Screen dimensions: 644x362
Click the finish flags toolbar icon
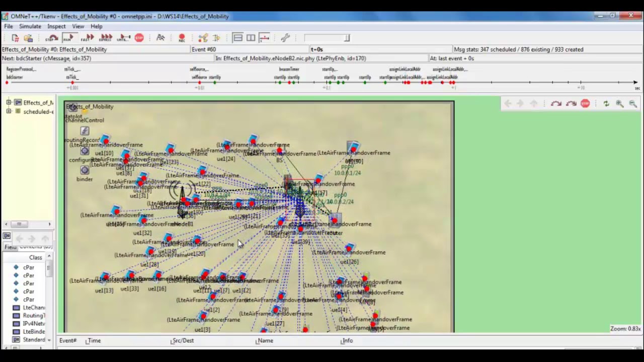(160, 38)
